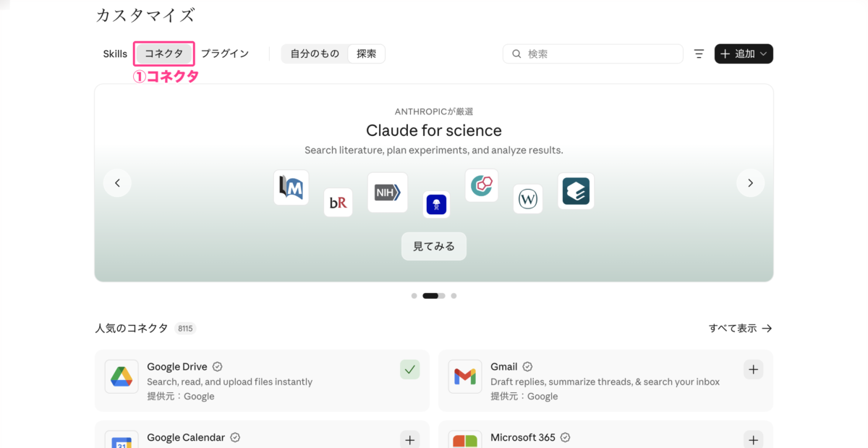Open すべて表示 link
This screenshot has width=868, height=448.
(x=741, y=328)
